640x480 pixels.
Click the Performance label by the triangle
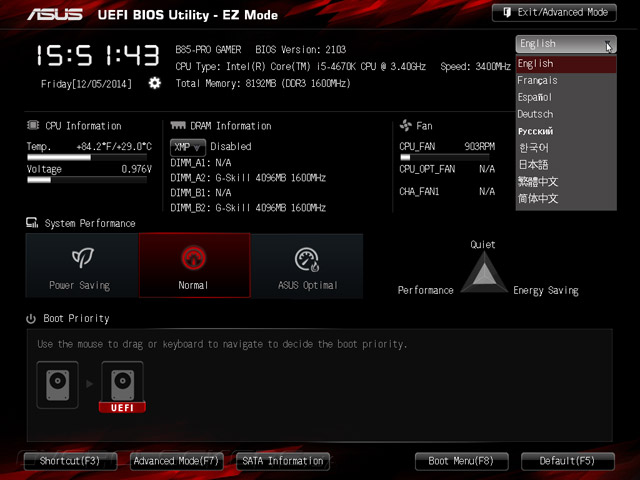(x=425, y=290)
